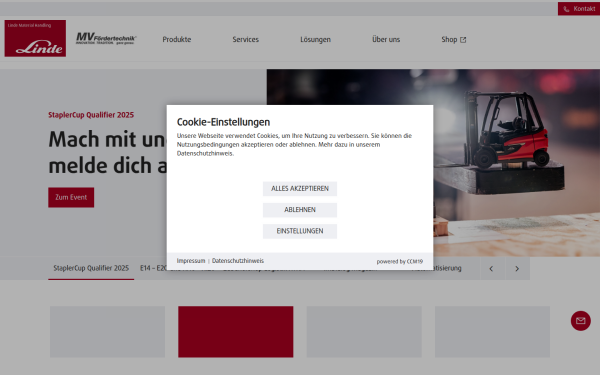Click the external-link icon next to Shop
This screenshot has width=600, height=375.
[463, 40]
